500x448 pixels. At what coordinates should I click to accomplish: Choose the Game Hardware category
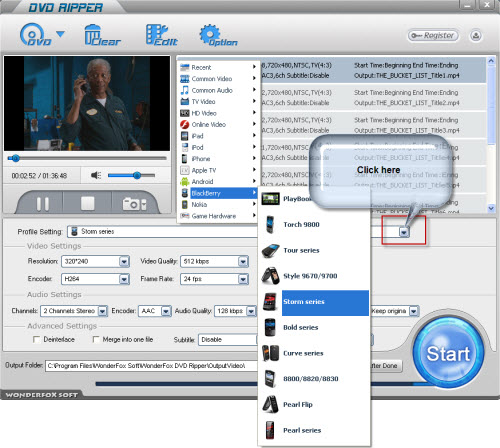click(218, 216)
